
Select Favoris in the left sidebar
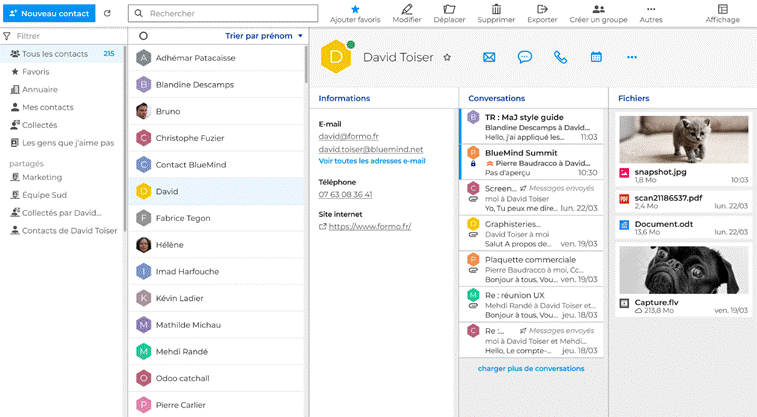(x=35, y=72)
